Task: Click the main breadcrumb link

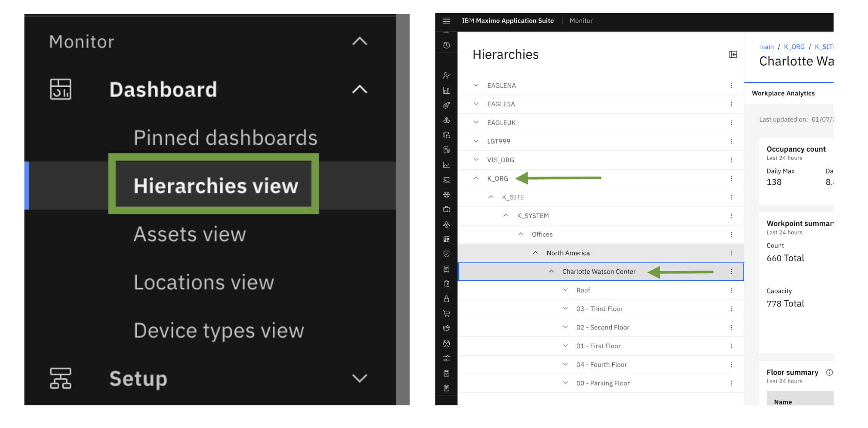Action: pyautogui.click(x=766, y=47)
